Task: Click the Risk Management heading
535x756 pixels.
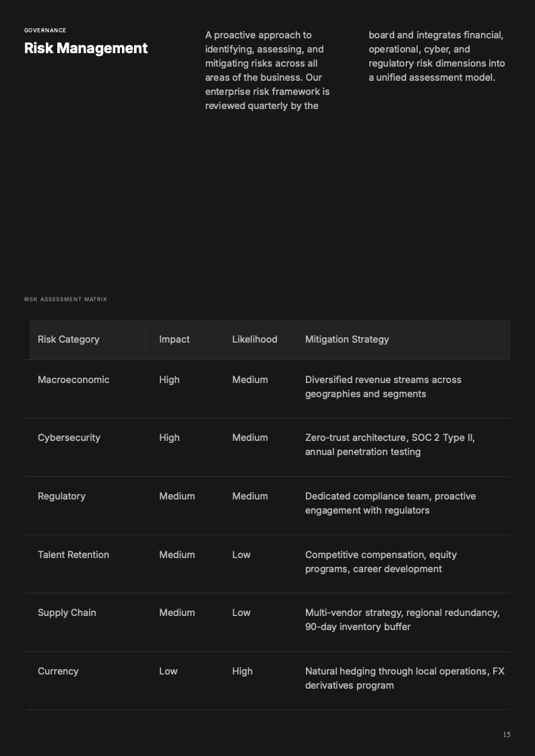Action: click(x=86, y=48)
